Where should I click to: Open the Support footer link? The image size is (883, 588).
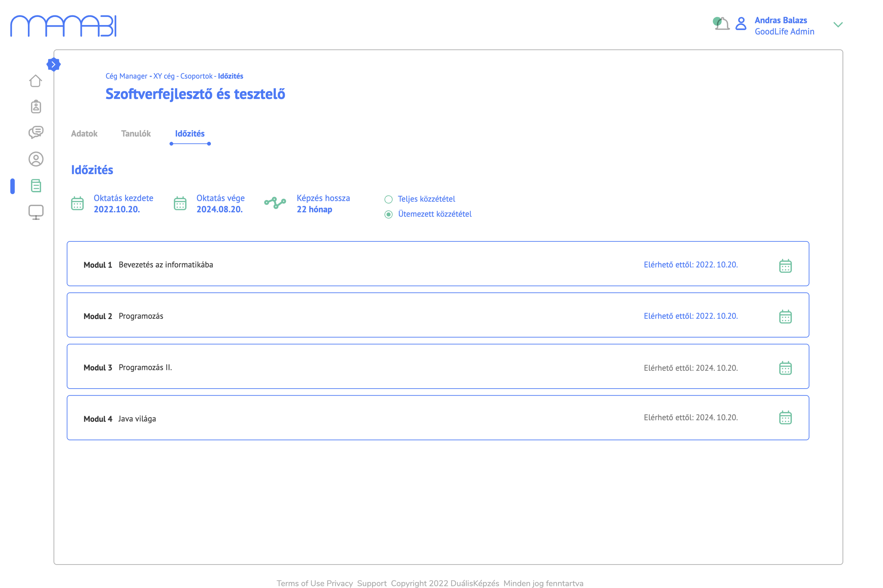pyautogui.click(x=372, y=583)
